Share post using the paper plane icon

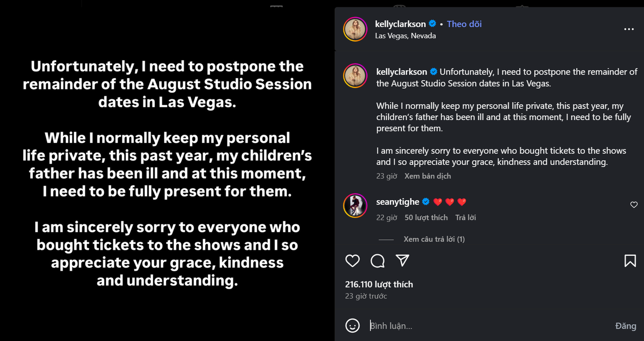(x=402, y=260)
